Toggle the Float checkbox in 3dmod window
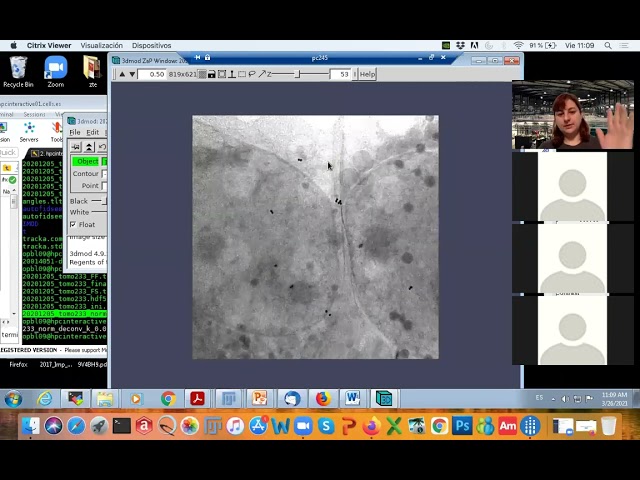The image size is (640, 480). click(x=73, y=224)
